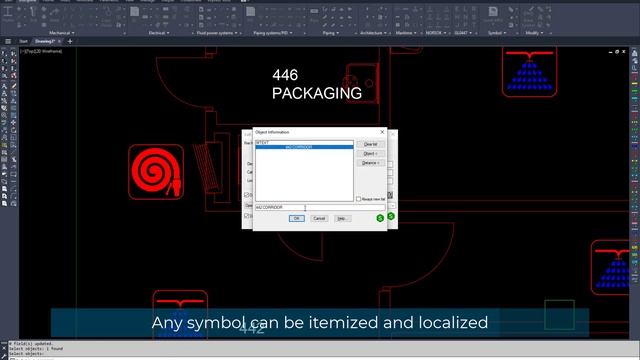Expand the Modify ribbon panel

(x=534, y=33)
